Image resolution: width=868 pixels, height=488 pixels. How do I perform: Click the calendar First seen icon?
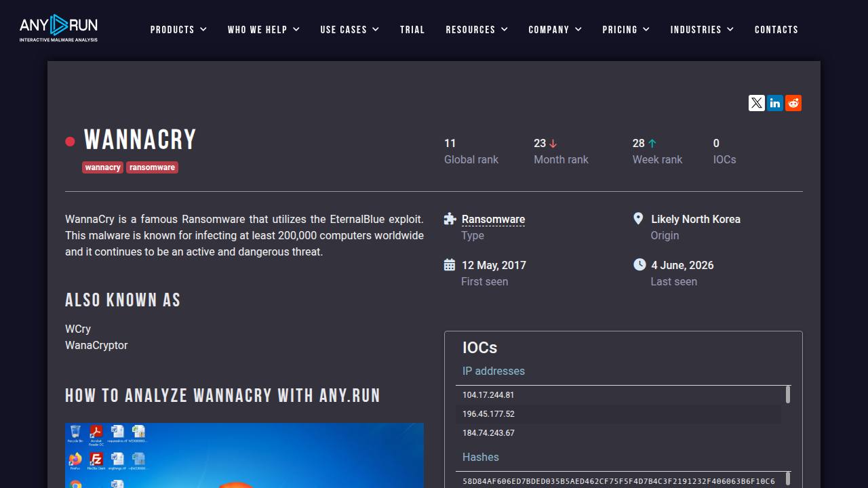450,264
